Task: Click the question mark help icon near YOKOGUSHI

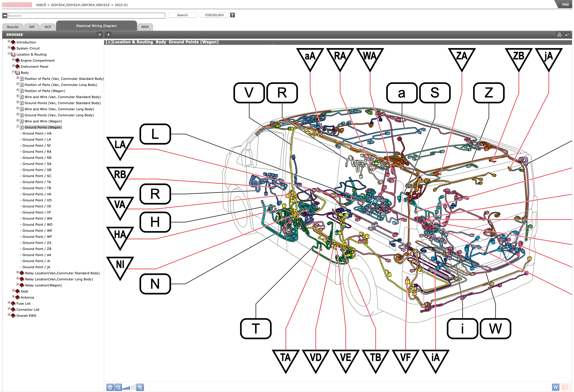Action: coord(232,15)
